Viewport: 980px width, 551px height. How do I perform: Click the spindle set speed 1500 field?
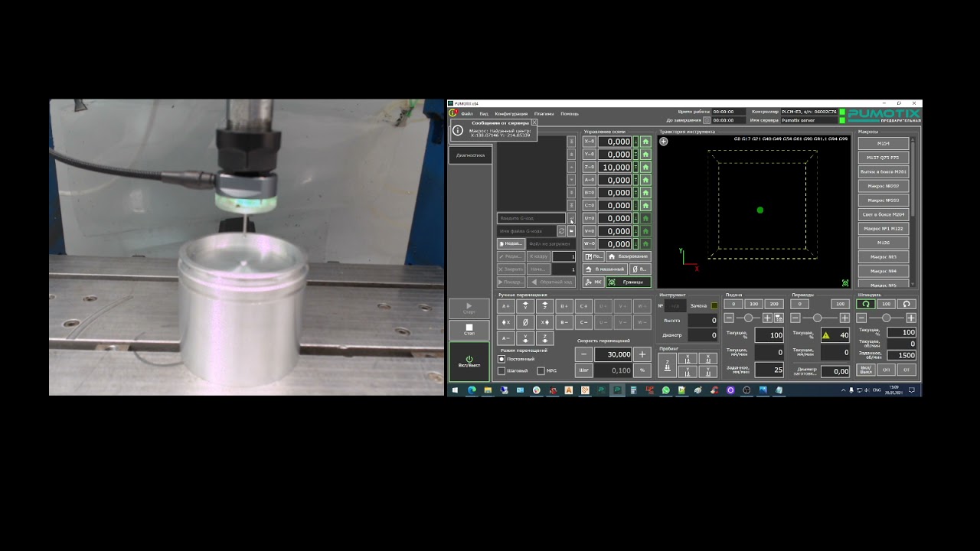tap(902, 355)
